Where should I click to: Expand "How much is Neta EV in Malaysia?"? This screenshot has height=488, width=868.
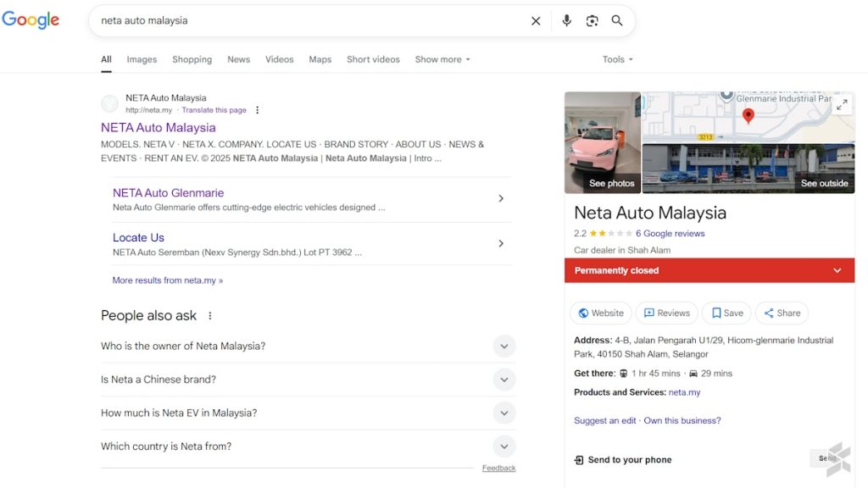(504, 413)
